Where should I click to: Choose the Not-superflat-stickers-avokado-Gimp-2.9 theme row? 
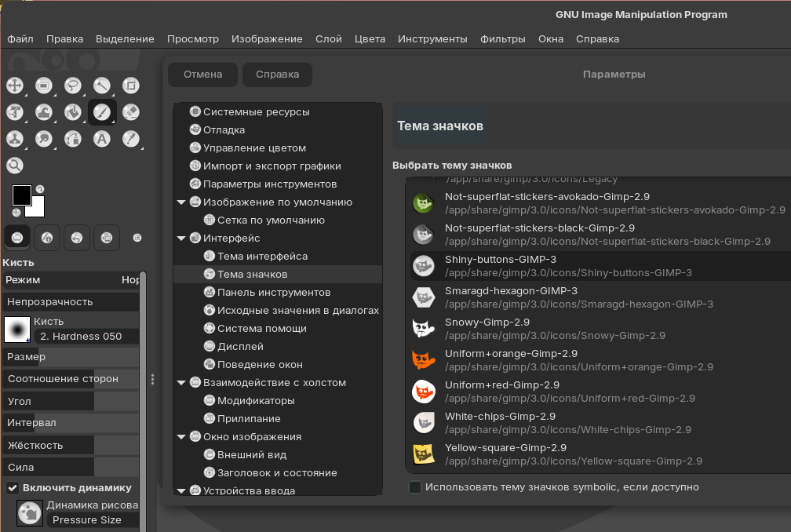(x=600, y=203)
